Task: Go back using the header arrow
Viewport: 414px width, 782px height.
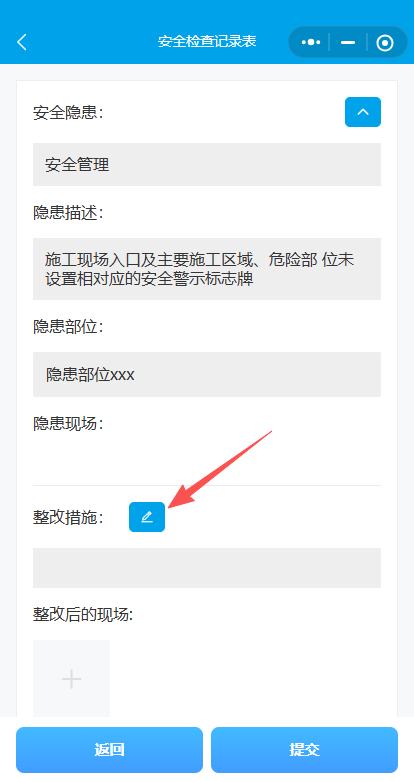Action: coord(22,42)
